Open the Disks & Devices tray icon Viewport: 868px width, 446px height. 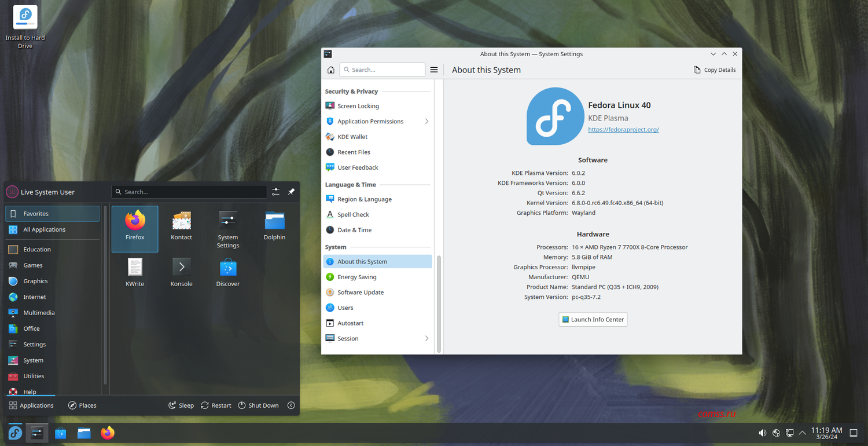(776, 433)
